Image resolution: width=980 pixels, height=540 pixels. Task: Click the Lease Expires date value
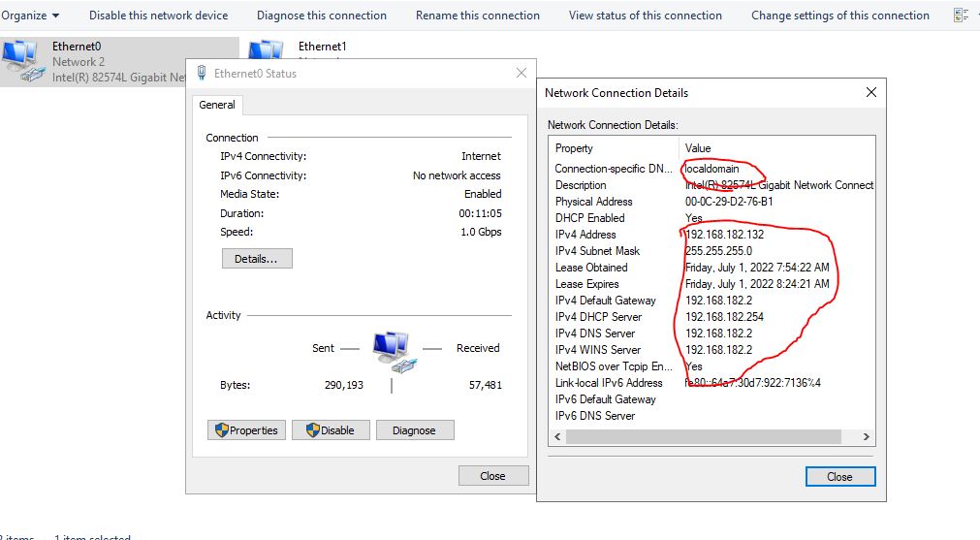point(757,284)
